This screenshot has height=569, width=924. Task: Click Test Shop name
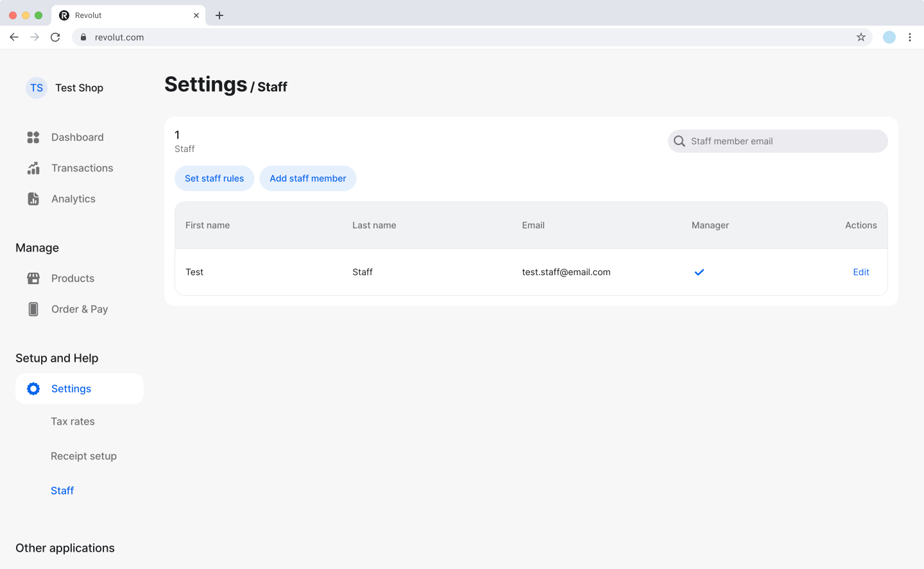tap(79, 88)
